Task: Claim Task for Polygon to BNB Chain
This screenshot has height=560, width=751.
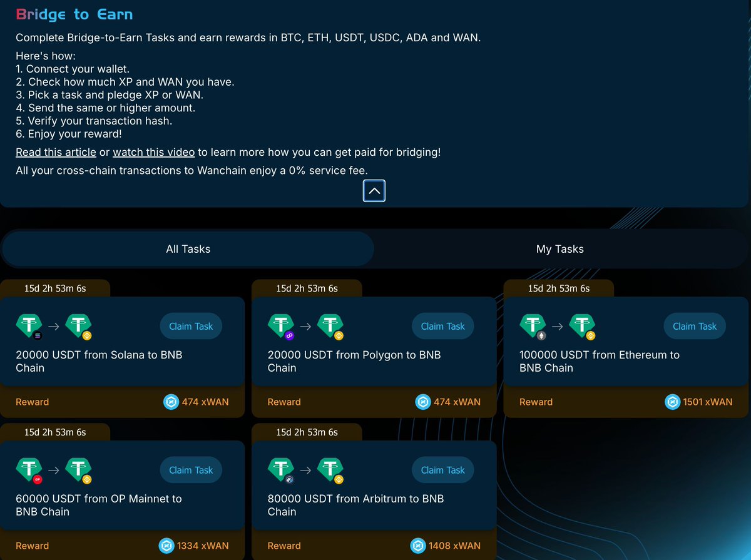Action: coord(443,326)
